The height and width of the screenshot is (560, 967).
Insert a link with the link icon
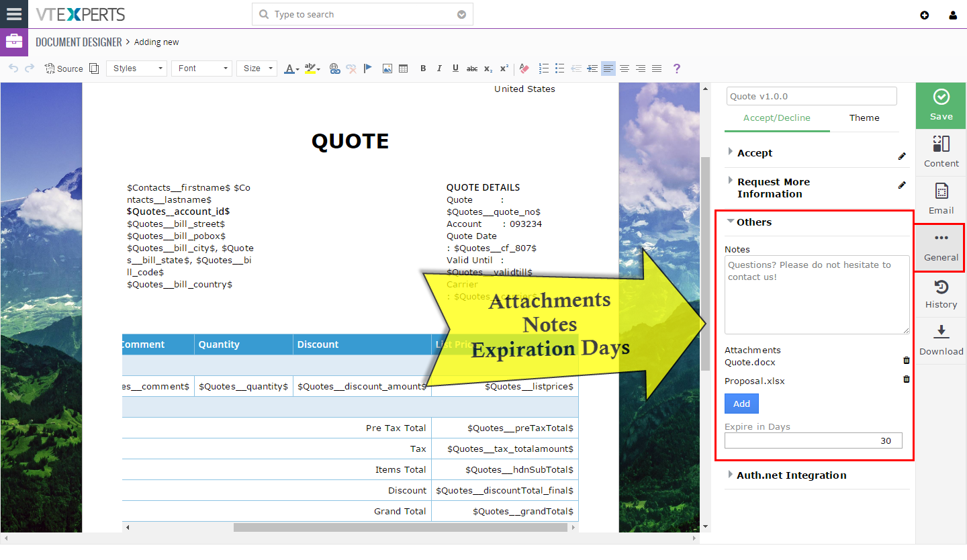pyautogui.click(x=335, y=68)
